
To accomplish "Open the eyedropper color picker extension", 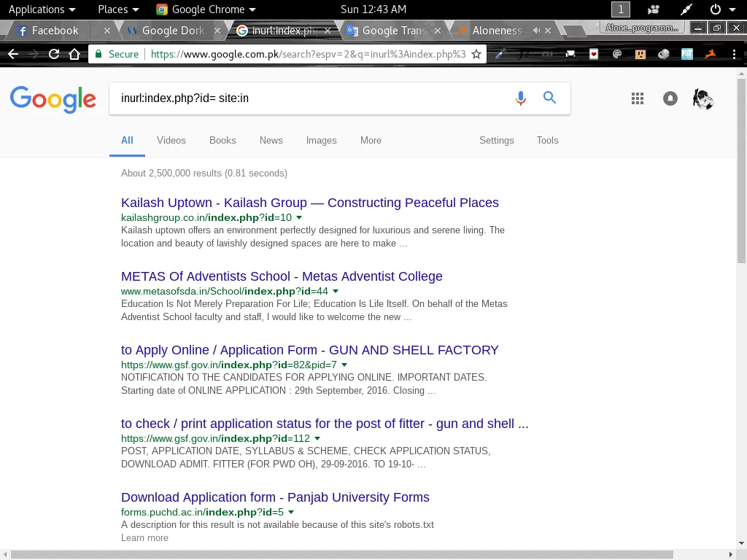I will click(x=499, y=54).
